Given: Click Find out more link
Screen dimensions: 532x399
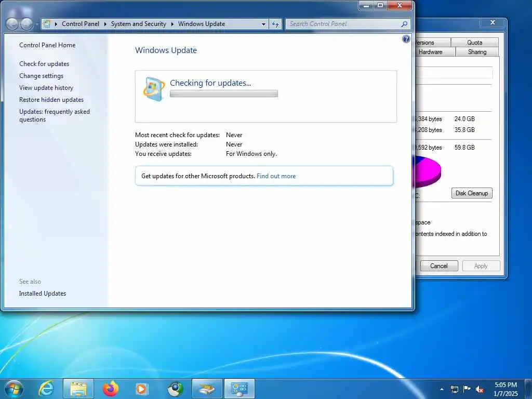Looking at the screenshot, I should 276,176.
